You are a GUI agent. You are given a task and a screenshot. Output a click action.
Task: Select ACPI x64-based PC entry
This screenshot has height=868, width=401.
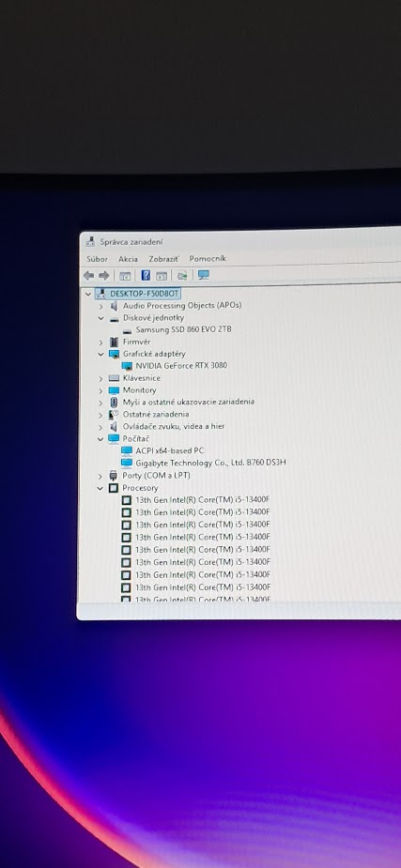pyautogui.click(x=169, y=450)
